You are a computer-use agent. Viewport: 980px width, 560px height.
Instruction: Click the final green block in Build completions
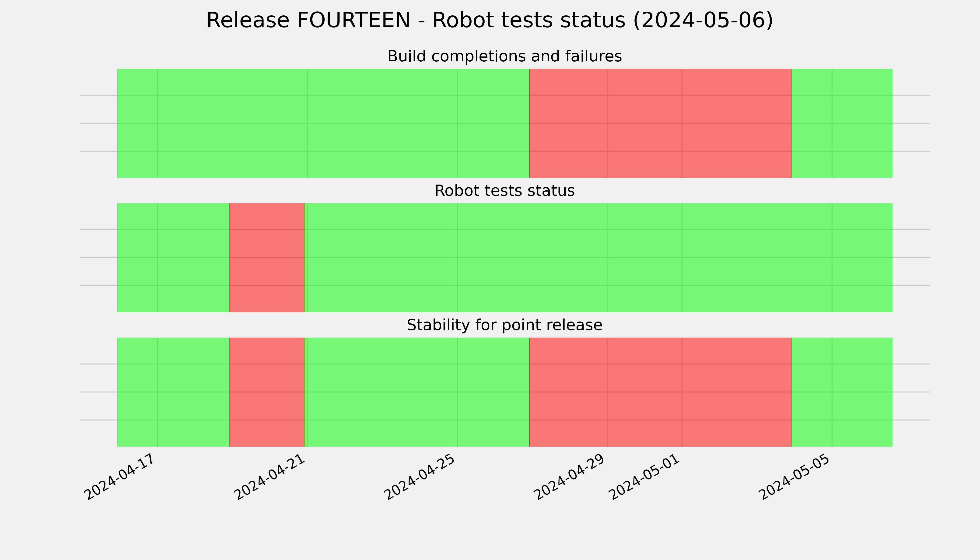click(x=842, y=123)
